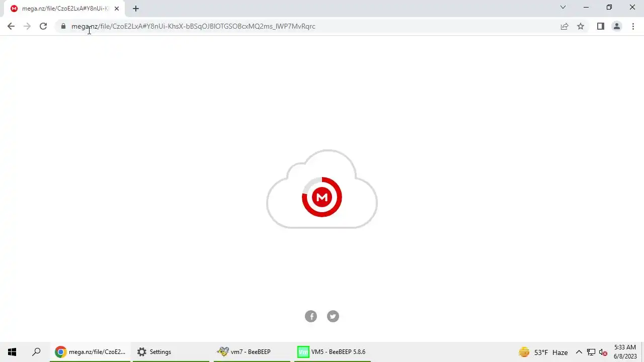The height and width of the screenshot is (362, 644).
Task: Open the Chrome profile menu
Action: tap(616, 26)
